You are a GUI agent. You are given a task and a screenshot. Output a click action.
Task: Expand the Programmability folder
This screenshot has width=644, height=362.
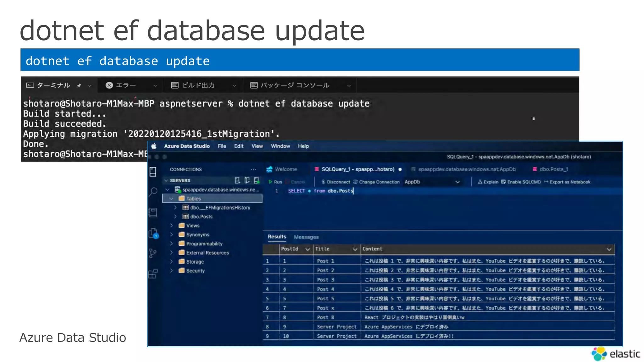(171, 244)
